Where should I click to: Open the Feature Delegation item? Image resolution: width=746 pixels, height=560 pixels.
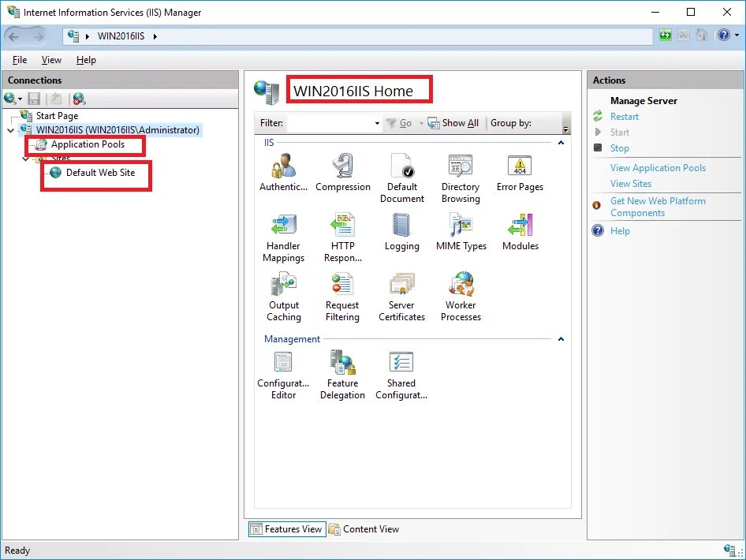[x=342, y=375]
